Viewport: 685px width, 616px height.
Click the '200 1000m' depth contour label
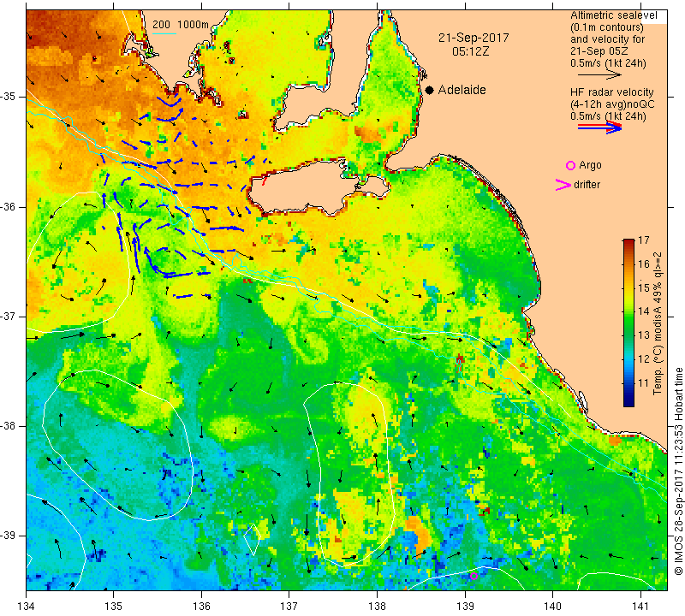tap(181, 25)
